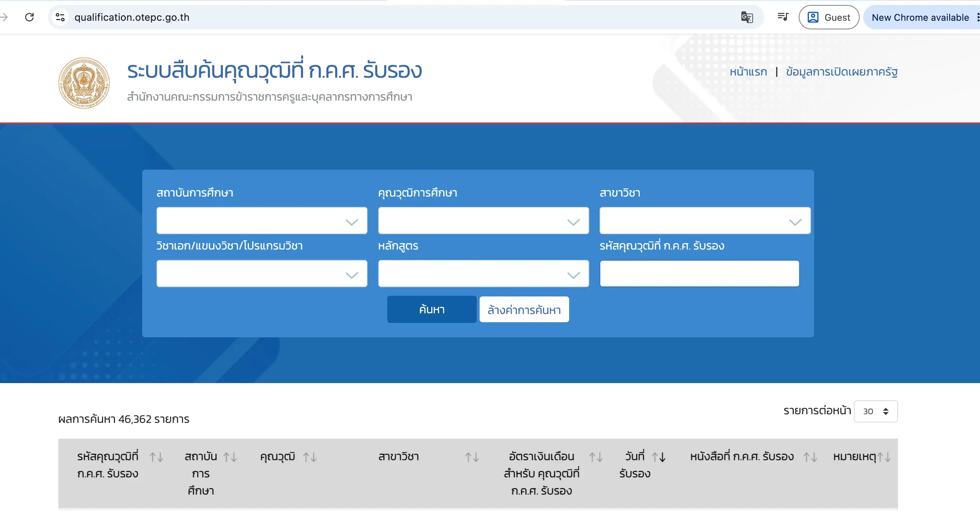Click the Google Translate icon
Image resolution: width=980 pixels, height=517 pixels.
point(747,17)
